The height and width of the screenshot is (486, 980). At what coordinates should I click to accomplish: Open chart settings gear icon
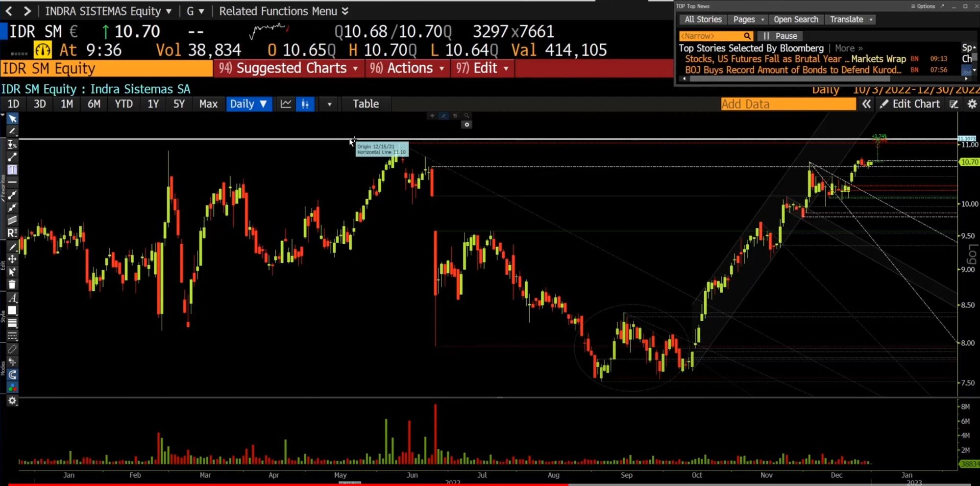[972, 104]
